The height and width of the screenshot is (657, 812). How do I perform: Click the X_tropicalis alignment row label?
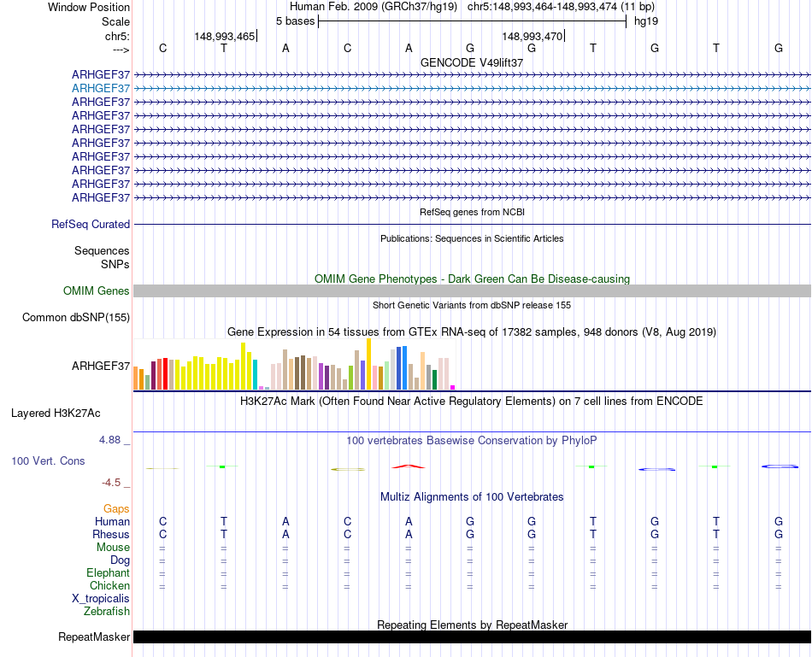click(101, 599)
